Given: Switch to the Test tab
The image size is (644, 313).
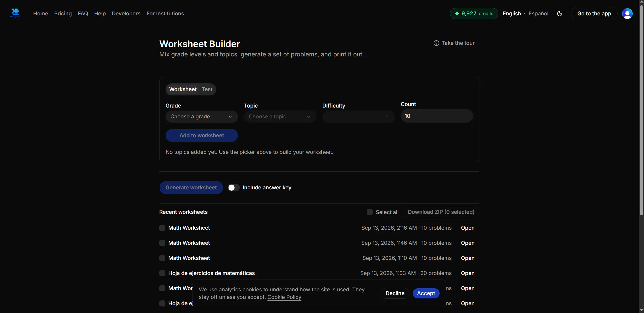Looking at the screenshot, I should point(207,89).
